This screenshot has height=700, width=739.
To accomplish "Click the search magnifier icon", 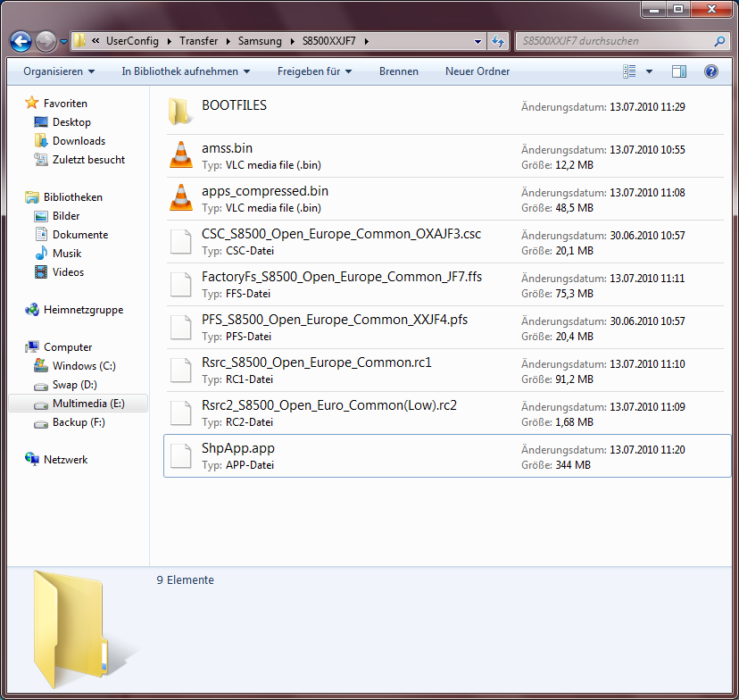I will 719,41.
